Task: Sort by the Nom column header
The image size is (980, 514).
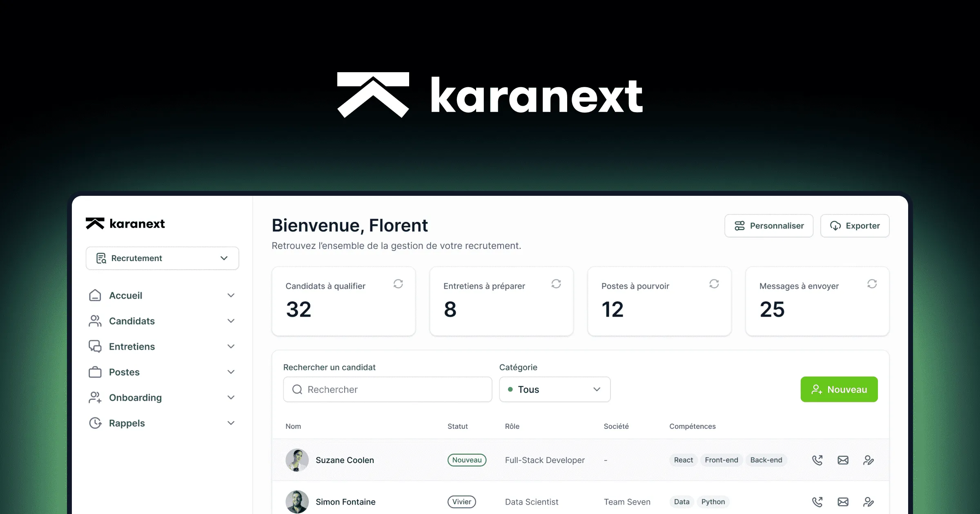Action: click(x=293, y=426)
